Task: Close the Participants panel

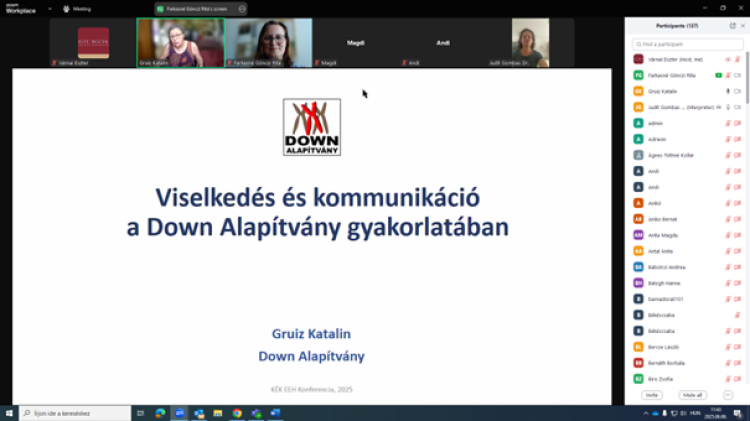Action: pos(742,26)
